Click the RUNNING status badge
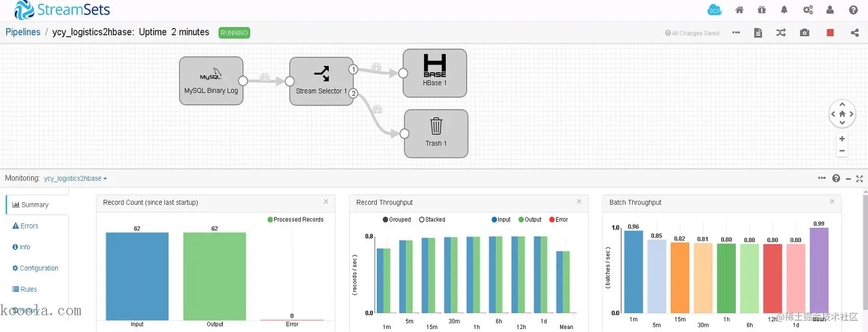 (x=234, y=33)
